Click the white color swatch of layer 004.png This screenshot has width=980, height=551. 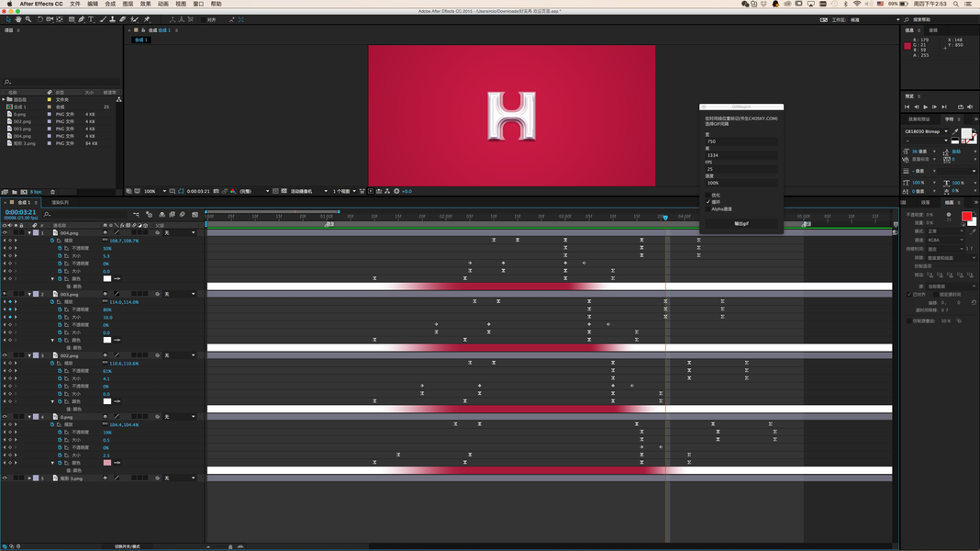pyautogui.click(x=106, y=278)
